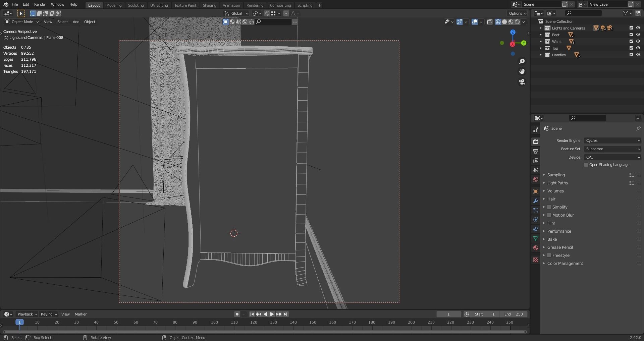The image size is (644, 341).
Task: Open the Global transform orientation dropdown
Action: pos(236,13)
